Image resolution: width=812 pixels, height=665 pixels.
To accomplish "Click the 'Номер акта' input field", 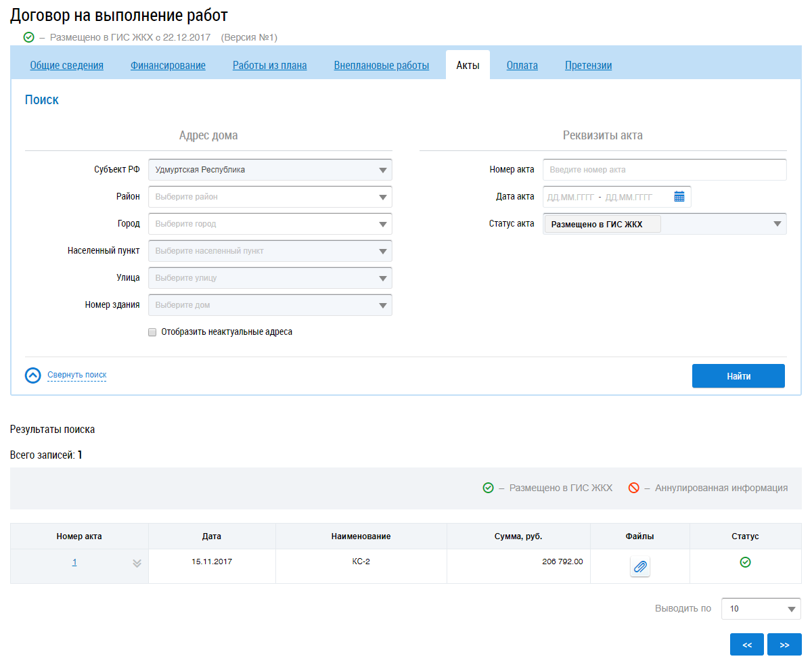I will pos(664,170).
